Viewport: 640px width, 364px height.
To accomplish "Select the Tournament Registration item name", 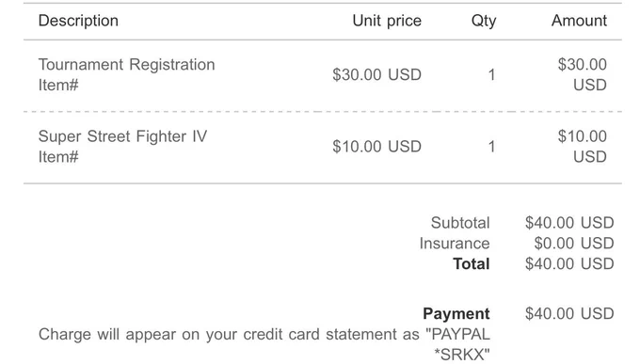I will (x=126, y=65).
